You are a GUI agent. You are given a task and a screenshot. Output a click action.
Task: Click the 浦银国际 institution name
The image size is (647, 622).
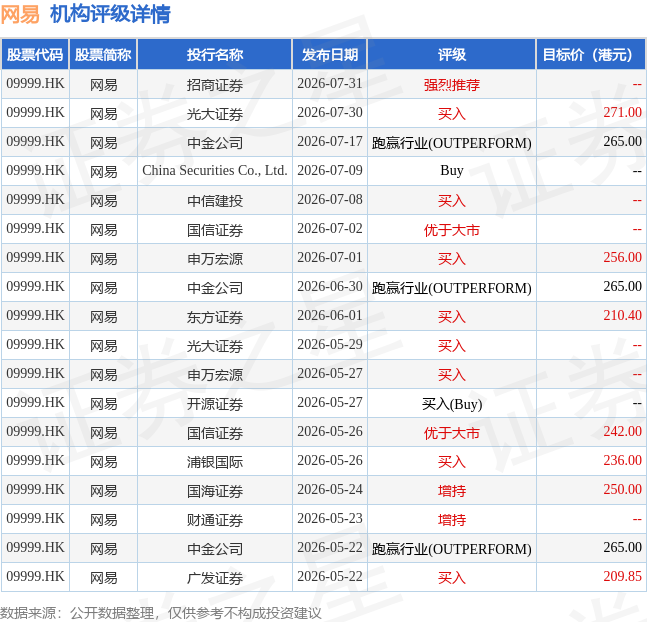tap(215, 461)
